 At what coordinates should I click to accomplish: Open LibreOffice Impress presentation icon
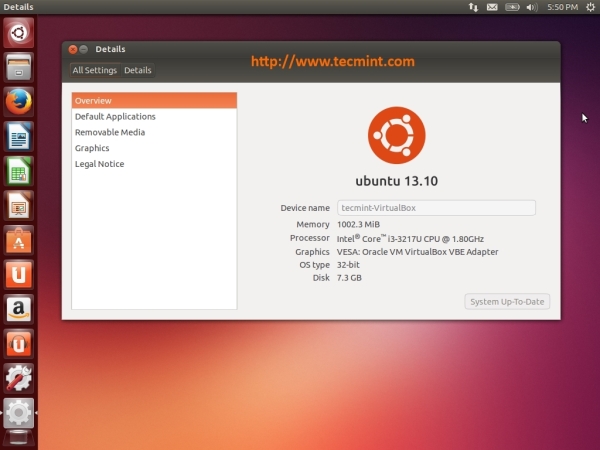[x=18, y=205]
